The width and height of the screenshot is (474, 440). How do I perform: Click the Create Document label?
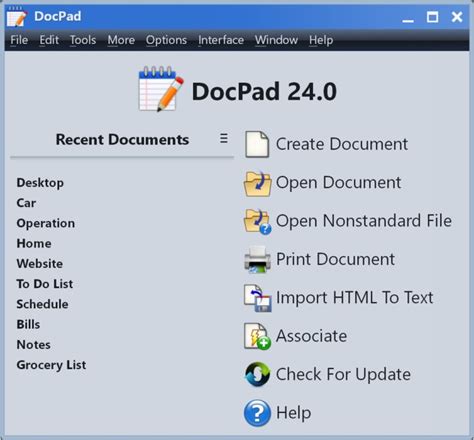pos(342,144)
